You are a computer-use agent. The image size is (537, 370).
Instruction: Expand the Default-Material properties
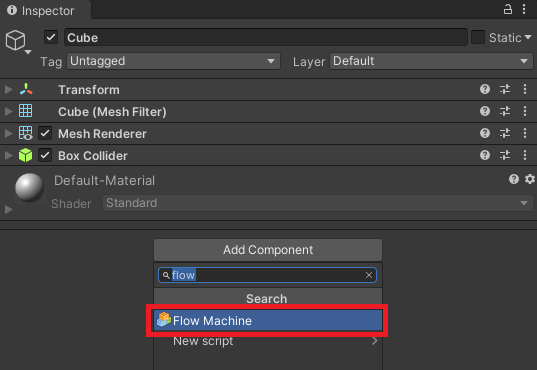[9, 209]
